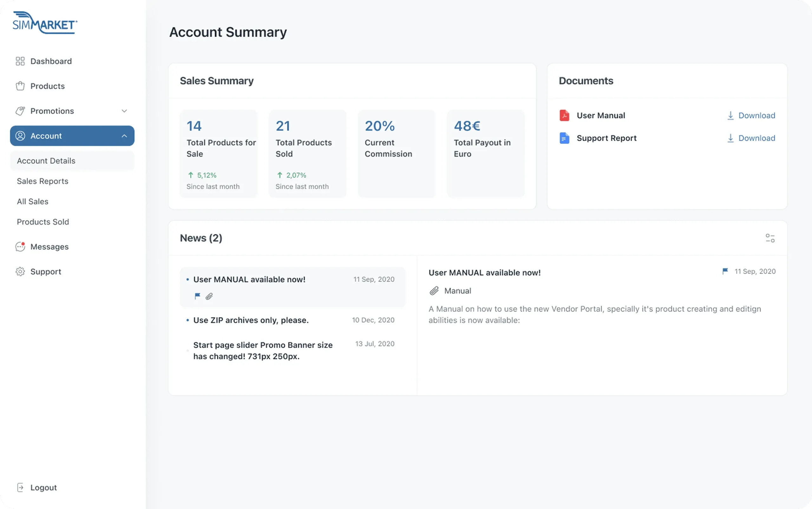The width and height of the screenshot is (812, 509).
Task: Click the Products shopping bag icon
Action: point(20,86)
